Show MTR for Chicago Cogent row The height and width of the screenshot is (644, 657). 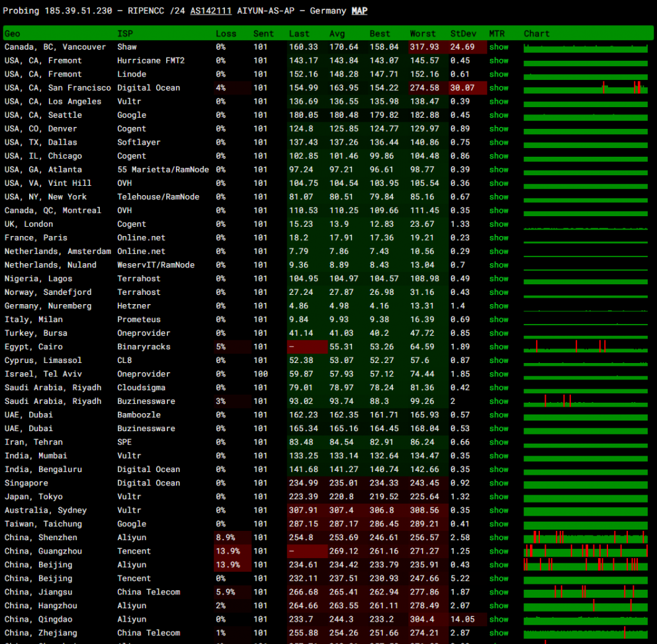click(499, 156)
